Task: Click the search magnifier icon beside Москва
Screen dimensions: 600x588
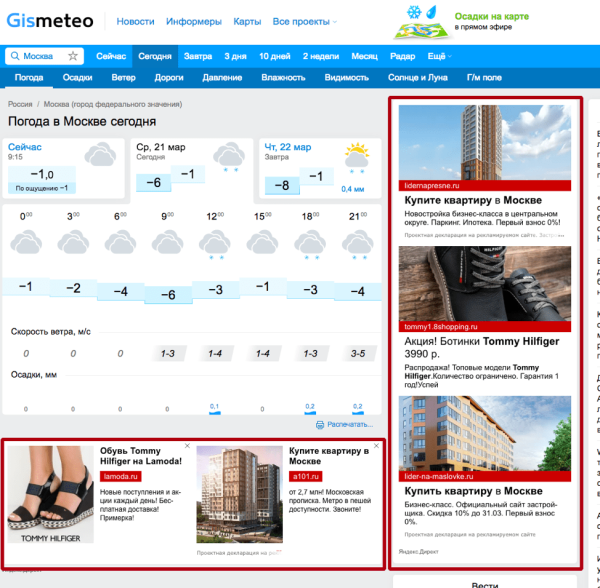Action: (15, 57)
